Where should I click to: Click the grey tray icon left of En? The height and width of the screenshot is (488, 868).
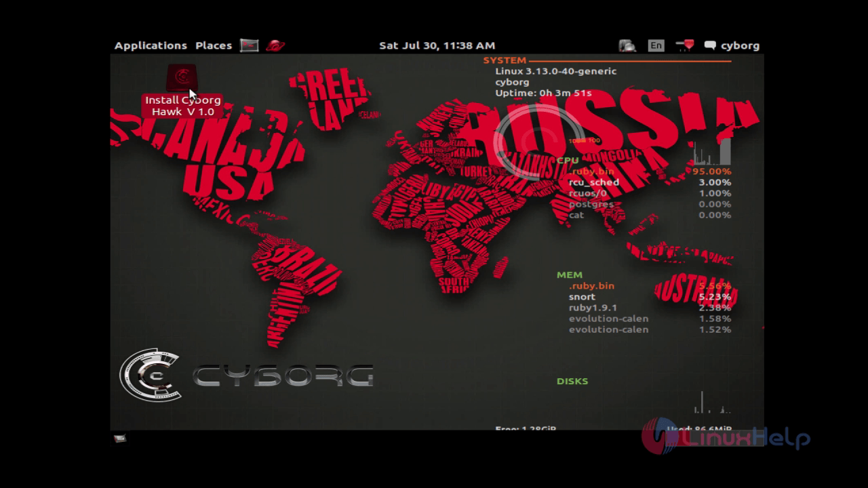click(x=627, y=45)
